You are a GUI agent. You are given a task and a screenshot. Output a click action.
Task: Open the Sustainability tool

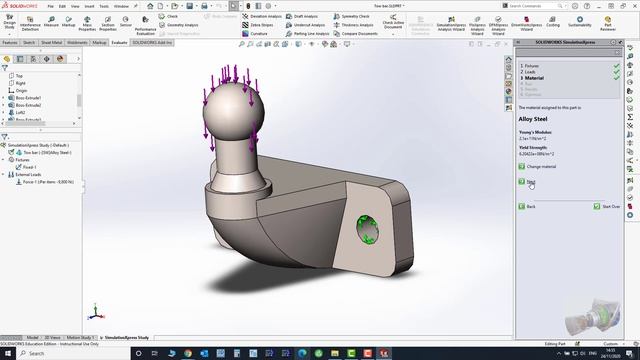pyautogui.click(x=580, y=22)
